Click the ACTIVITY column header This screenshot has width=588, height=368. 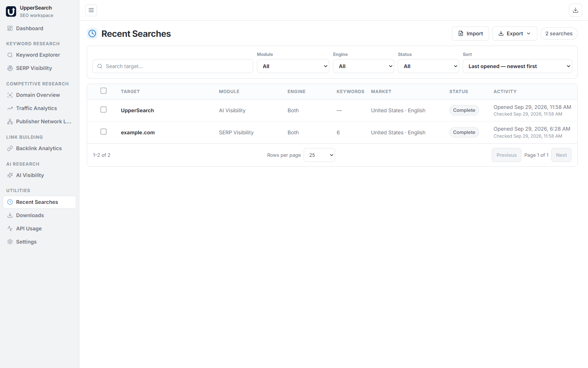[x=505, y=92]
